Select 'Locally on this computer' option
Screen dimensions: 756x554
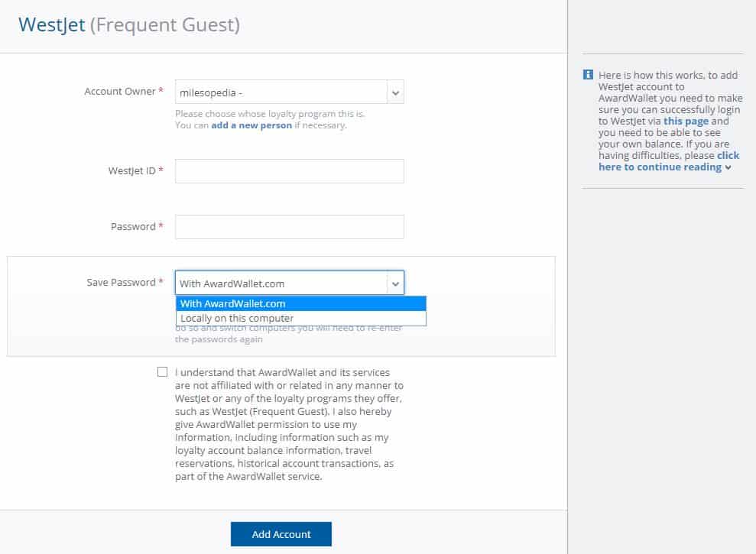300,319
